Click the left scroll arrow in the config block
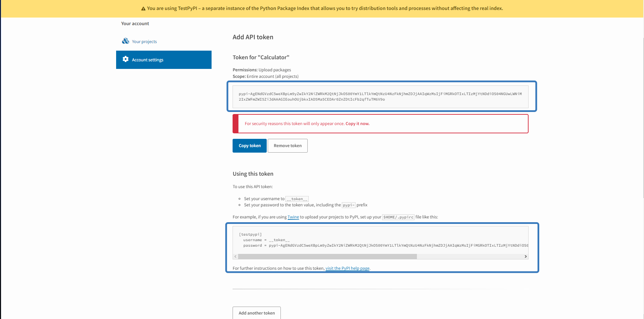This screenshot has height=319, width=644. click(x=235, y=256)
